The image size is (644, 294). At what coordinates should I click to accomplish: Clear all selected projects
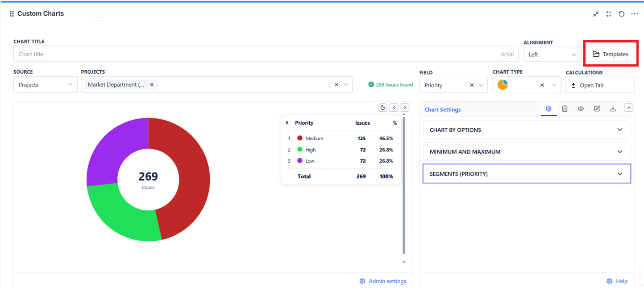(337, 84)
